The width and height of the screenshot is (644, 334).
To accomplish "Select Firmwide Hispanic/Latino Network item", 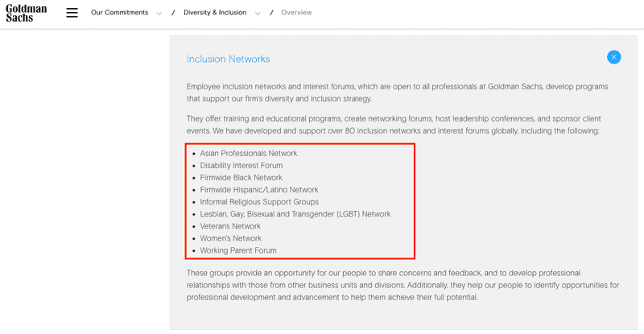I will pos(258,190).
